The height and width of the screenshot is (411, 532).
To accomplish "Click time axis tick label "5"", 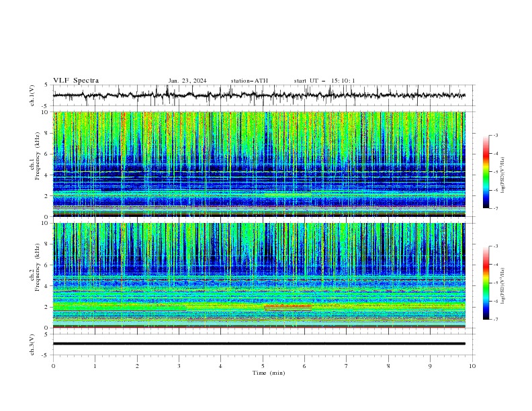I will 263,366.
